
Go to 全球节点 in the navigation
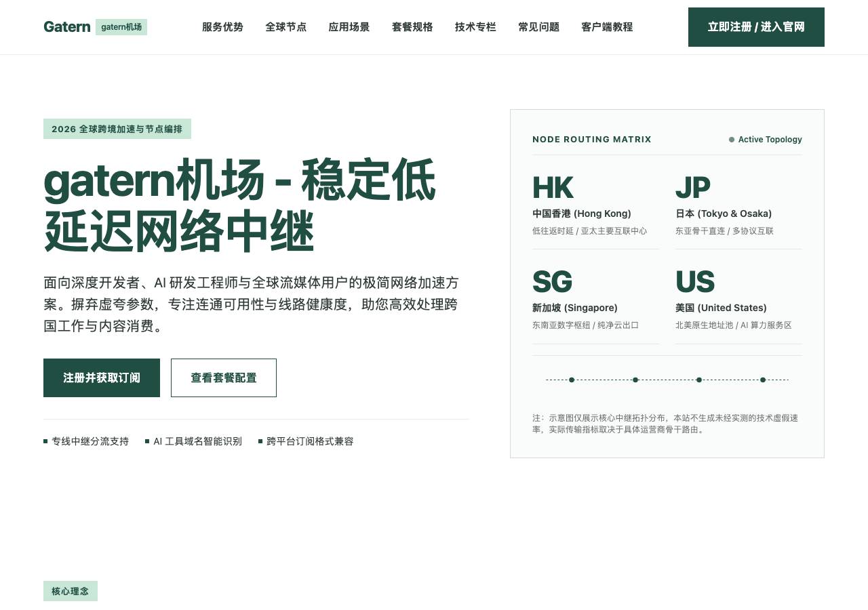[285, 27]
